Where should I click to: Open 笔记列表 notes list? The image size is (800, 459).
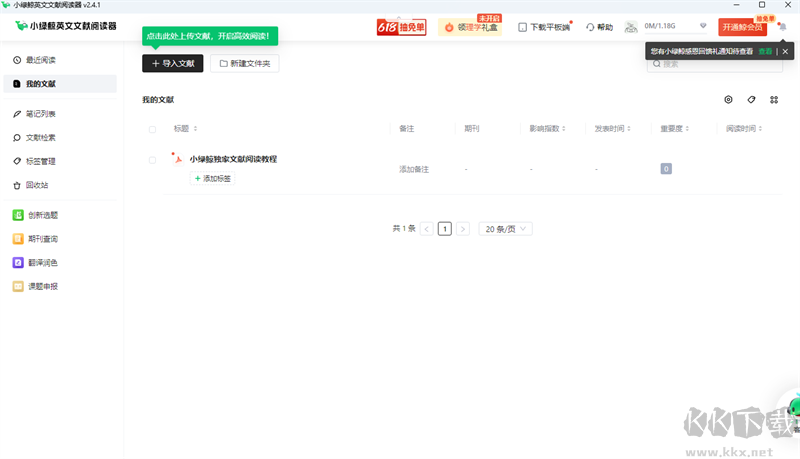tap(60, 114)
